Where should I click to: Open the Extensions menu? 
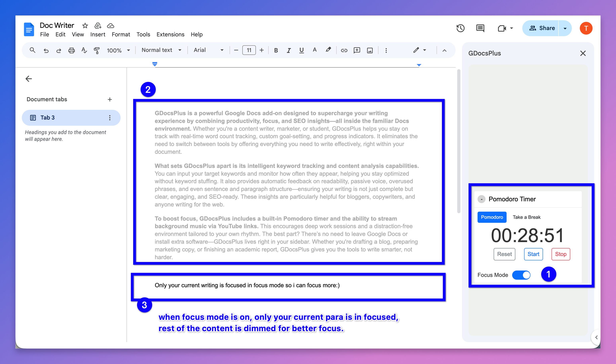[170, 34]
